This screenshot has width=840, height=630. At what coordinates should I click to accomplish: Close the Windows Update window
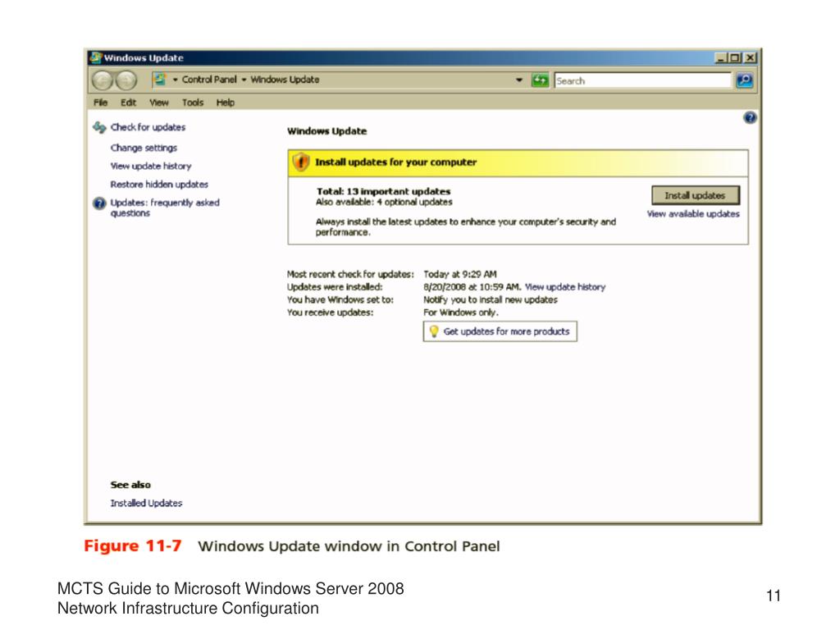coord(751,58)
